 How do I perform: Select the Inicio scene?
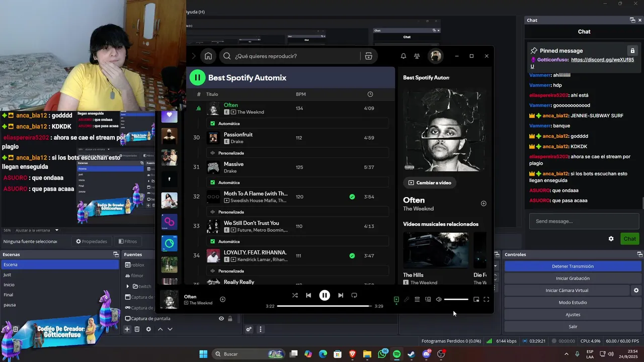click(x=59, y=285)
